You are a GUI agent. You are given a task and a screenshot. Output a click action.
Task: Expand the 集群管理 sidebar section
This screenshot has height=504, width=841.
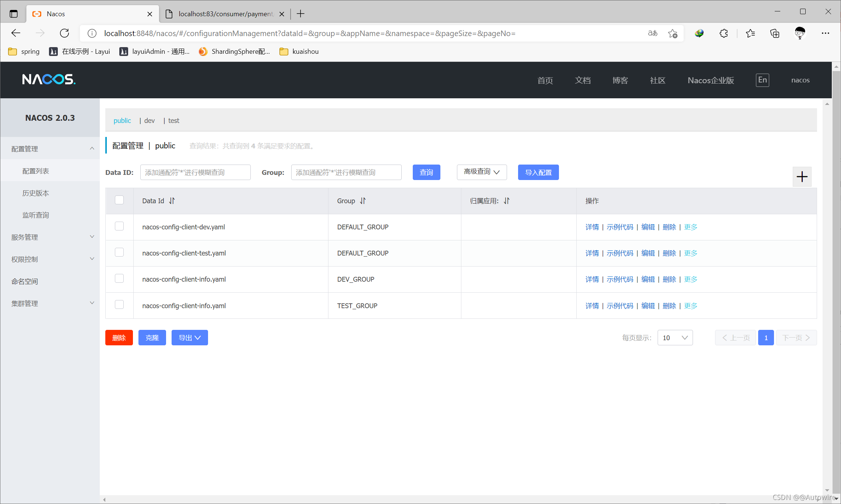coord(50,303)
